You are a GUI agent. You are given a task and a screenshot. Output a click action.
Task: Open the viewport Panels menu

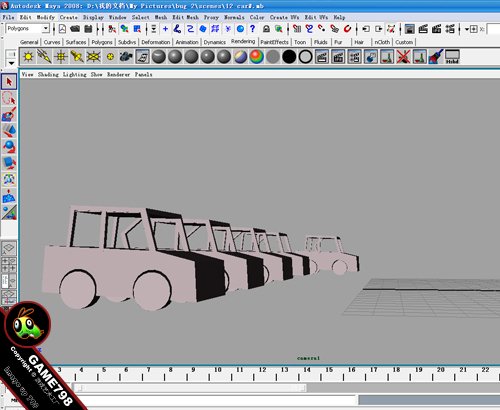[143, 74]
